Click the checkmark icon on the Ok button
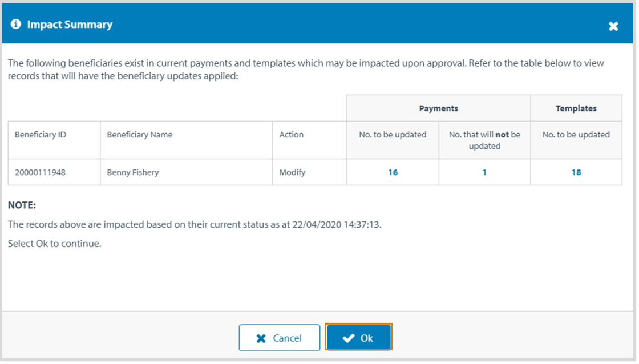639x364 pixels. pyautogui.click(x=348, y=338)
